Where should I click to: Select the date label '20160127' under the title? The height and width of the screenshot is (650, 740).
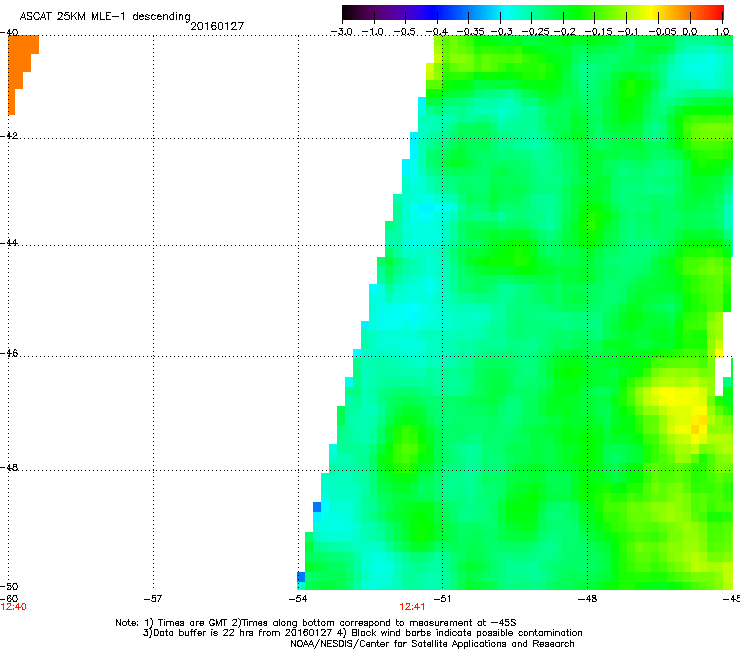click(x=217, y=26)
